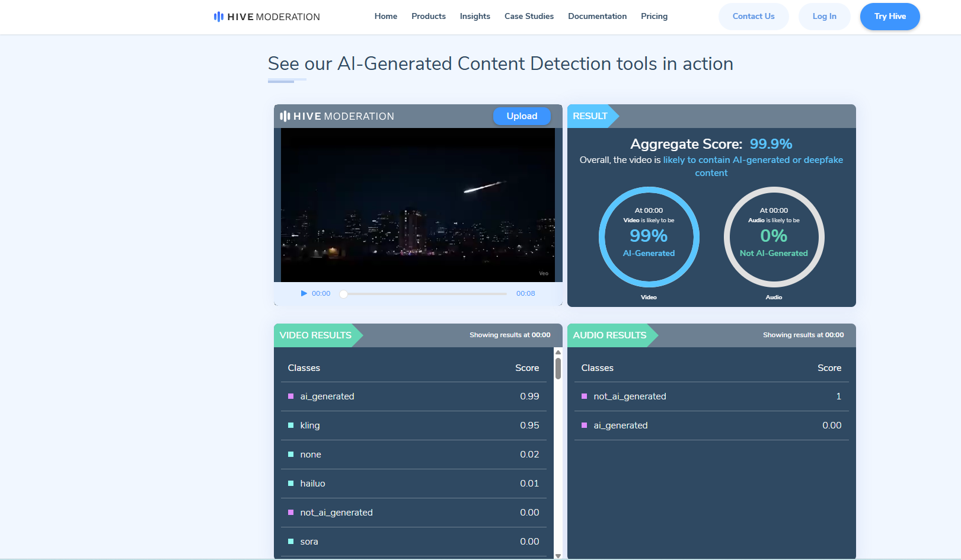This screenshot has height=560, width=961.
Task: Click the Hive Moderation logo in header
Action: [x=267, y=17]
